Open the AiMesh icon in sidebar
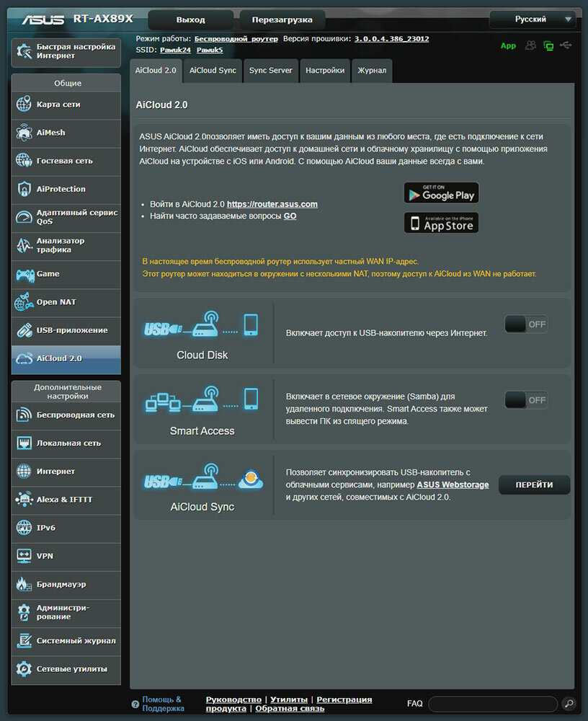Image resolution: width=588 pixels, height=721 pixels. (24, 133)
